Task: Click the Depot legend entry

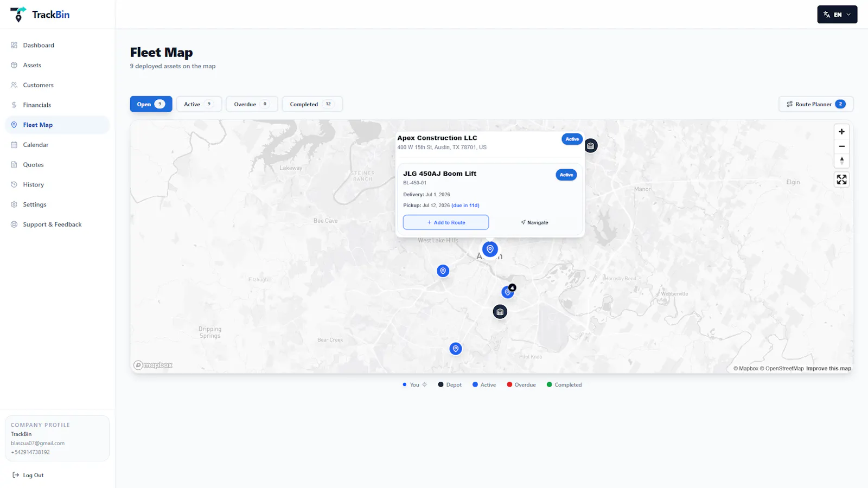Action: [450, 384]
